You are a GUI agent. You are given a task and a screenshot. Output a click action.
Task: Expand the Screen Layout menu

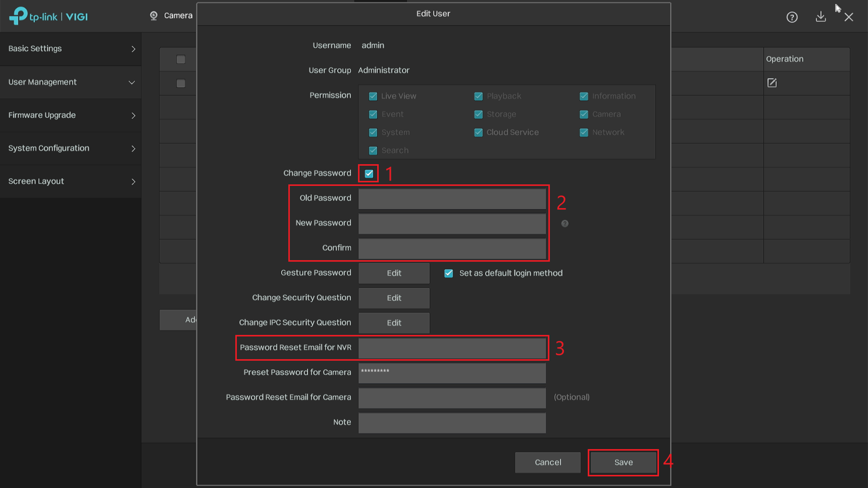tap(70, 181)
